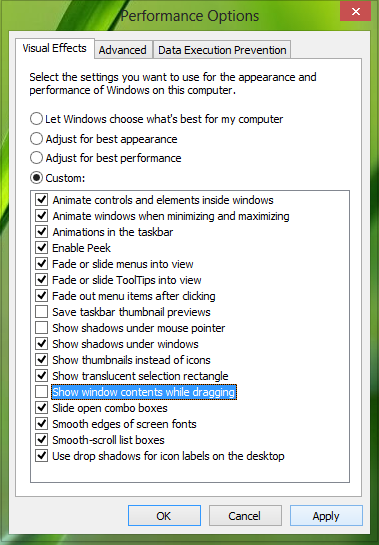Image resolution: width=379 pixels, height=545 pixels.
Task: Uncheck Smooth edges of screen fonts
Action: coord(41,424)
